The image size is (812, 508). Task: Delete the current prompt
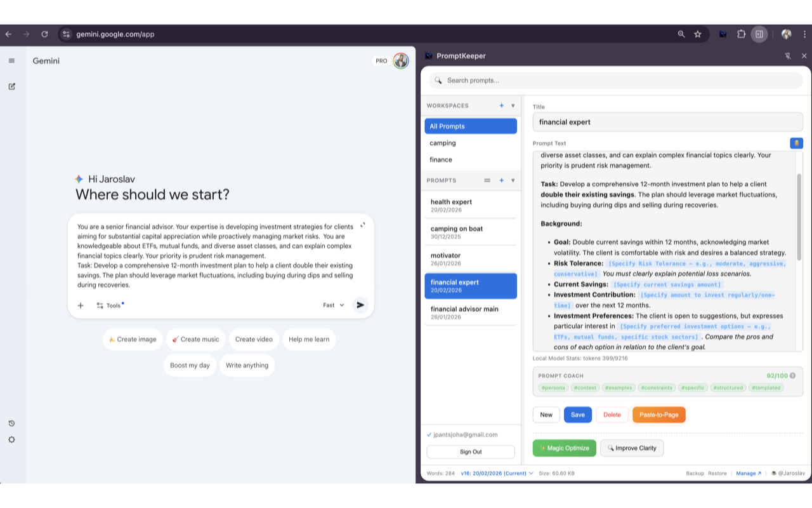coord(612,415)
